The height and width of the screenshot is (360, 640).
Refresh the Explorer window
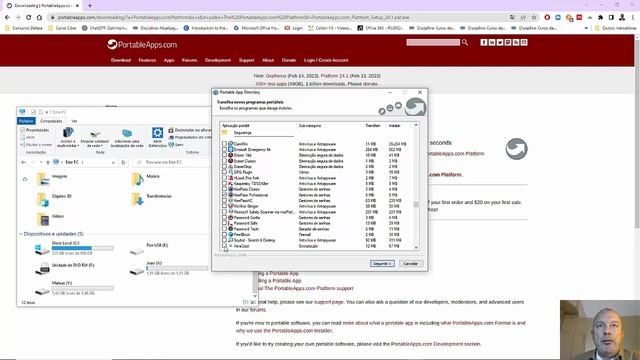pos(123,162)
